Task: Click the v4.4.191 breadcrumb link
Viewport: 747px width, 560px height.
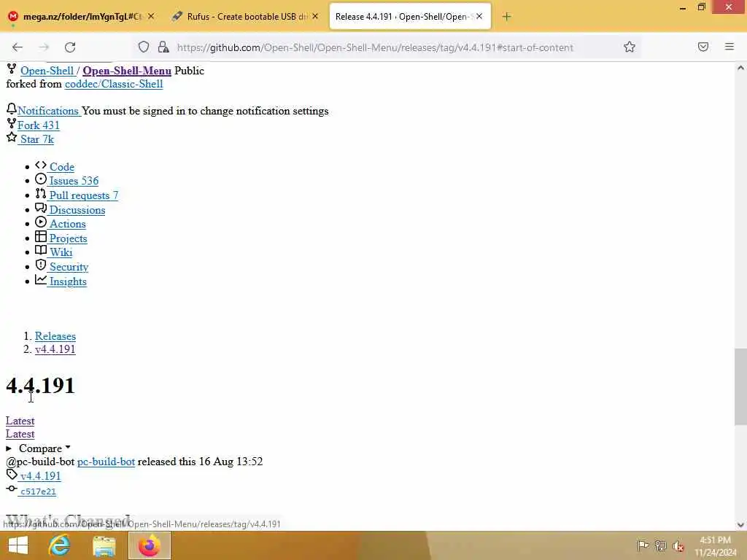Action: click(55, 349)
